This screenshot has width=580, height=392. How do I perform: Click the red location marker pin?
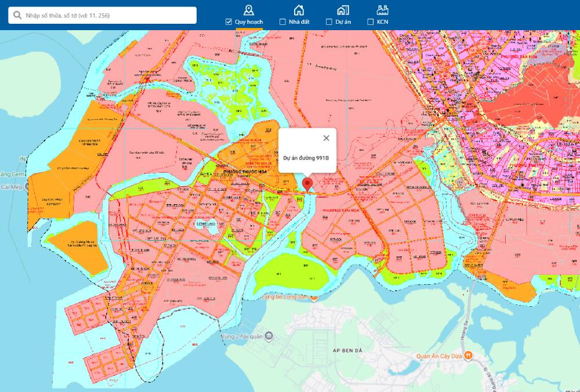tap(307, 184)
